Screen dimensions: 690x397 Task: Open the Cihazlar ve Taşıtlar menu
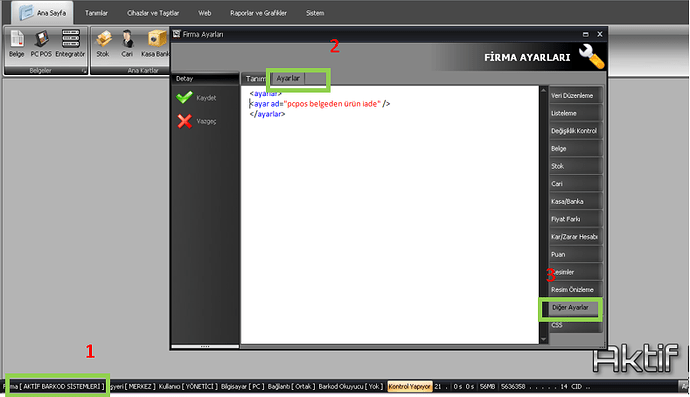coord(153,13)
